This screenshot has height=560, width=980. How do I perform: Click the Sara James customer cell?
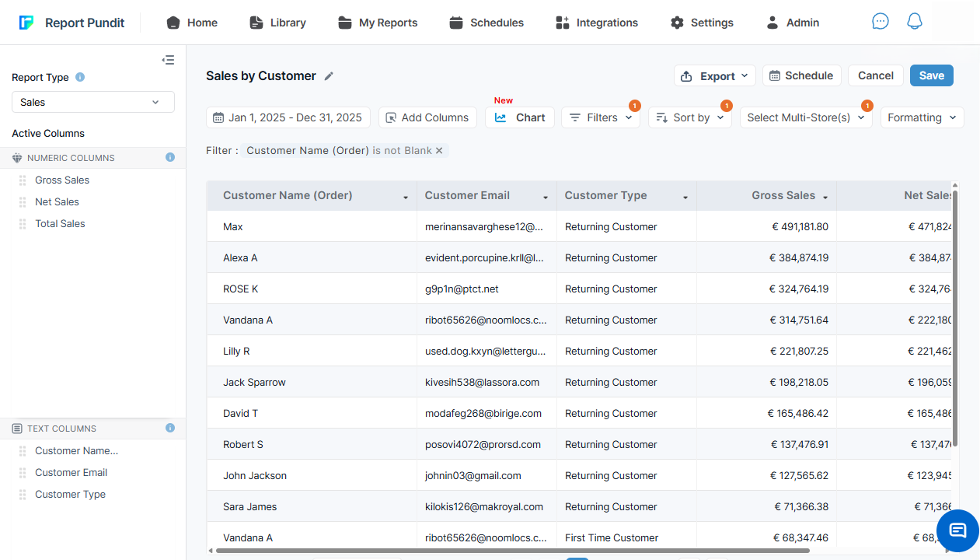pos(312,506)
